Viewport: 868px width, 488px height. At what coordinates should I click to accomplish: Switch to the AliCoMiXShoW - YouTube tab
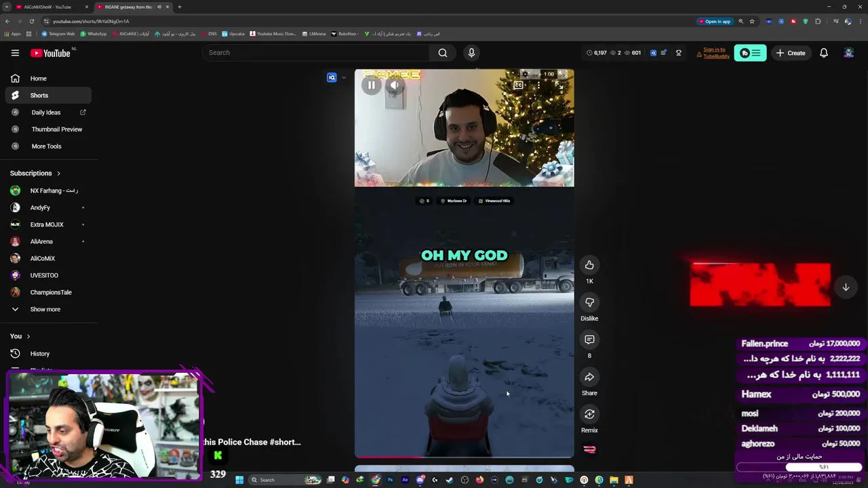pyautogui.click(x=51, y=7)
